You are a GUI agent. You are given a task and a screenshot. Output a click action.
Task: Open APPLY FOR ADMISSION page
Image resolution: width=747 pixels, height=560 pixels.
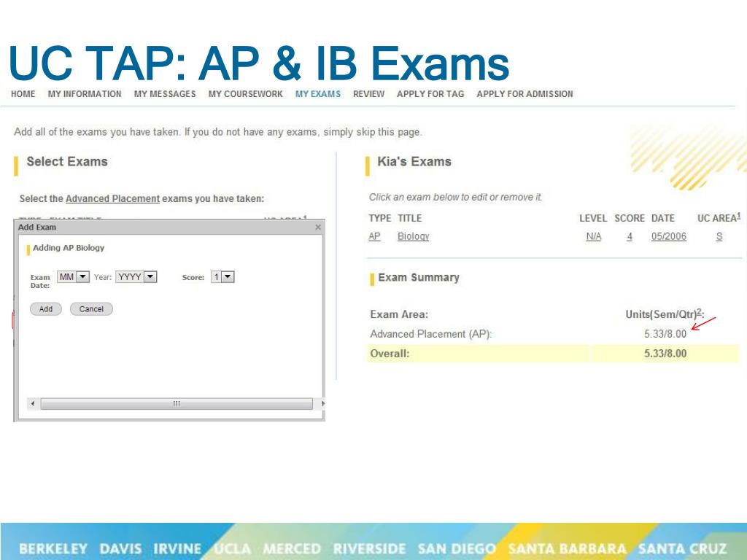(x=525, y=94)
